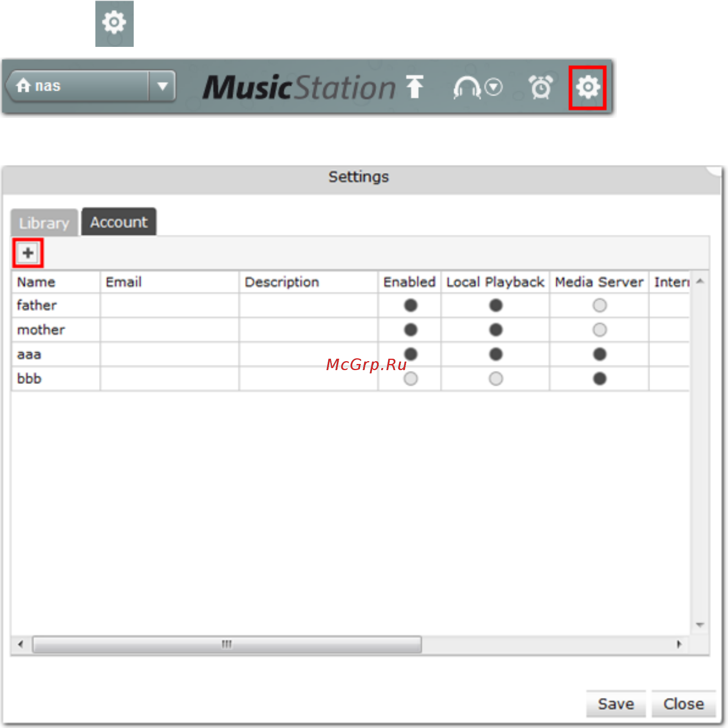Toggle Local Playback for aaa
This screenshot has height=728, width=728.
pos(496,354)
